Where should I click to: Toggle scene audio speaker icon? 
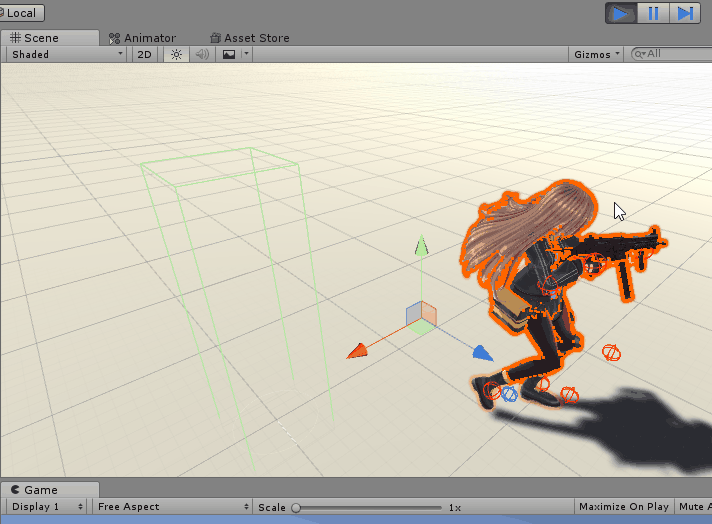[202, 54]
